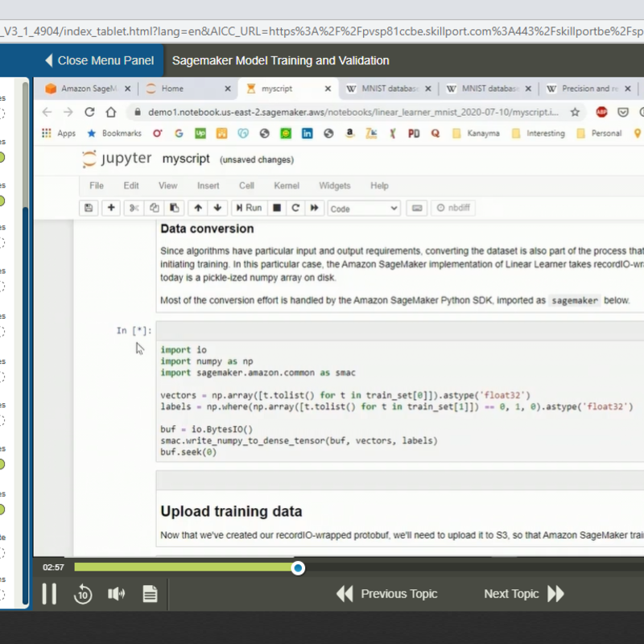This screenshot has width=644, height=644.
Task: Open the Amazon bookmark icon
Action: [349, 133]
